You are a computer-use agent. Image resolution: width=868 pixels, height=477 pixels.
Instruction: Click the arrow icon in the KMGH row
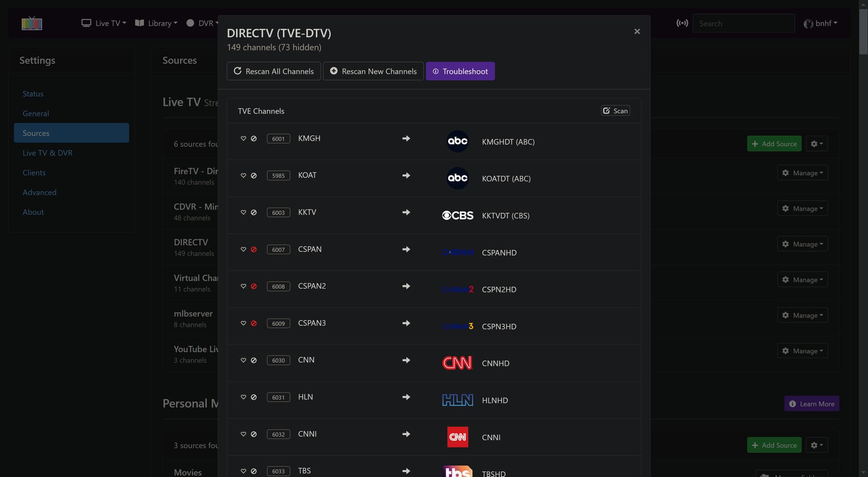coord(406,138)
